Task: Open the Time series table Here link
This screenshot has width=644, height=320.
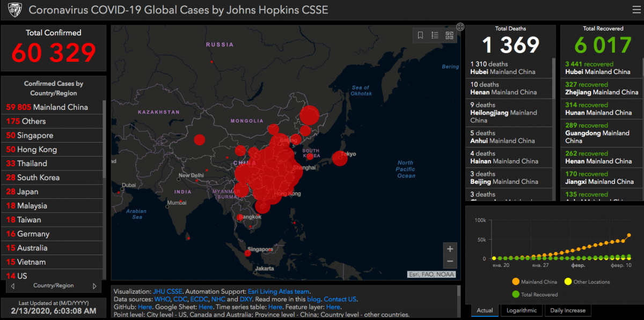Action: 275,307
